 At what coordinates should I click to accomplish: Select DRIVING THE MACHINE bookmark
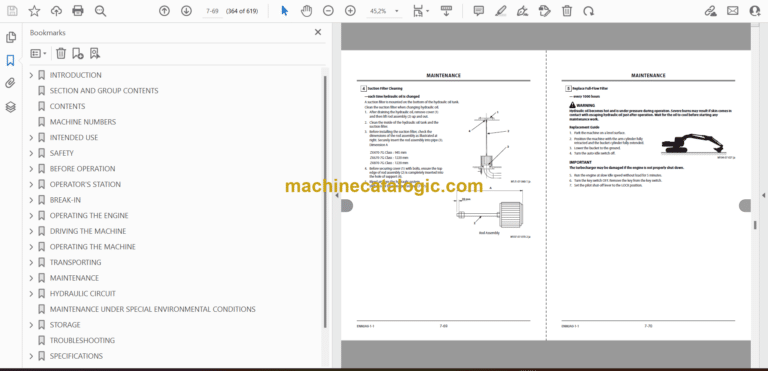click(88, 231)
